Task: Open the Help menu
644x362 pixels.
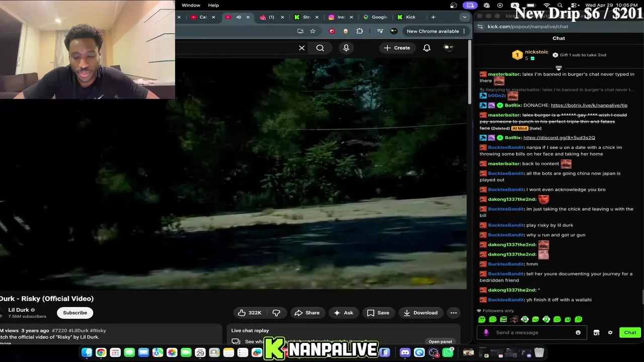Action: click(213, 5)
